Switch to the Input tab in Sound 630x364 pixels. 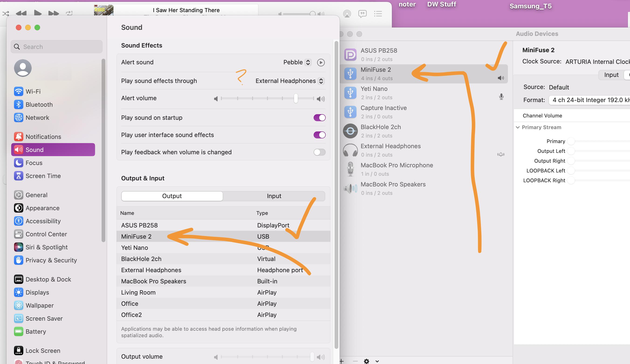[274, 196]
